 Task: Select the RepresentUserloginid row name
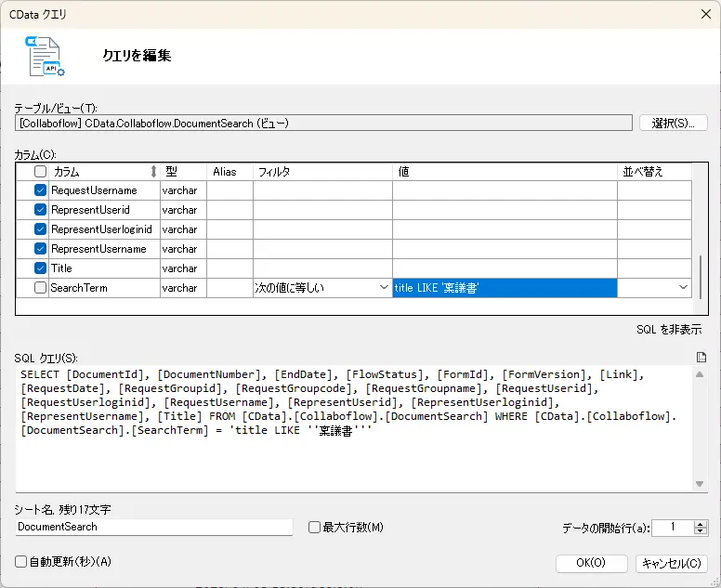(x=101, y=229)
